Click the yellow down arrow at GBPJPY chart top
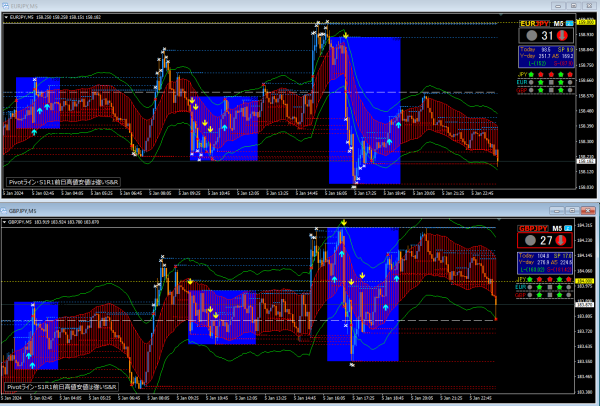Image resolution: width=600 pixels, height=406 pixels. point(344,222)
